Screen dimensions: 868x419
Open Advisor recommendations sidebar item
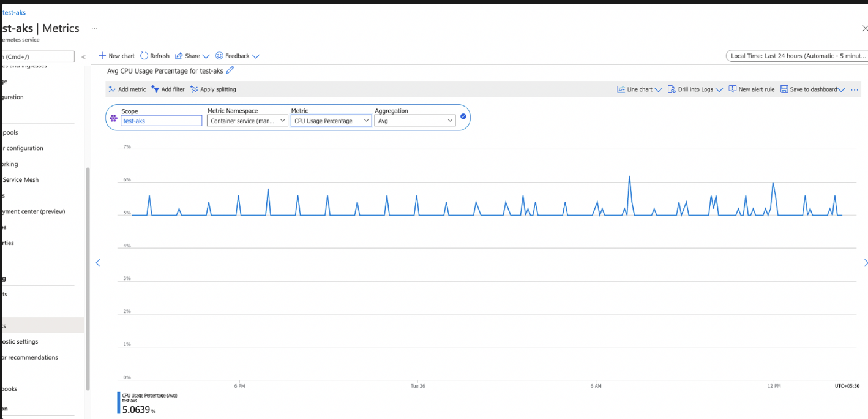pyautogui.click(x=29, y=357)
